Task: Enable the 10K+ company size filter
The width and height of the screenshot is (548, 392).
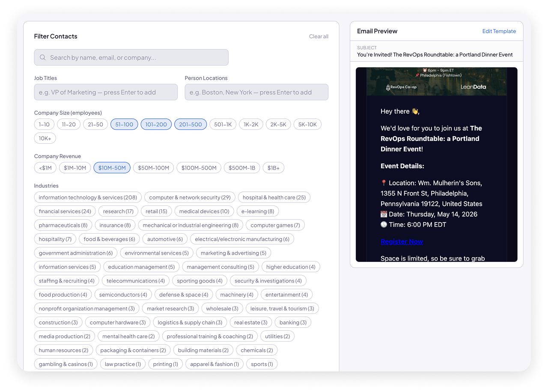Action: click(x=45, y=138)
